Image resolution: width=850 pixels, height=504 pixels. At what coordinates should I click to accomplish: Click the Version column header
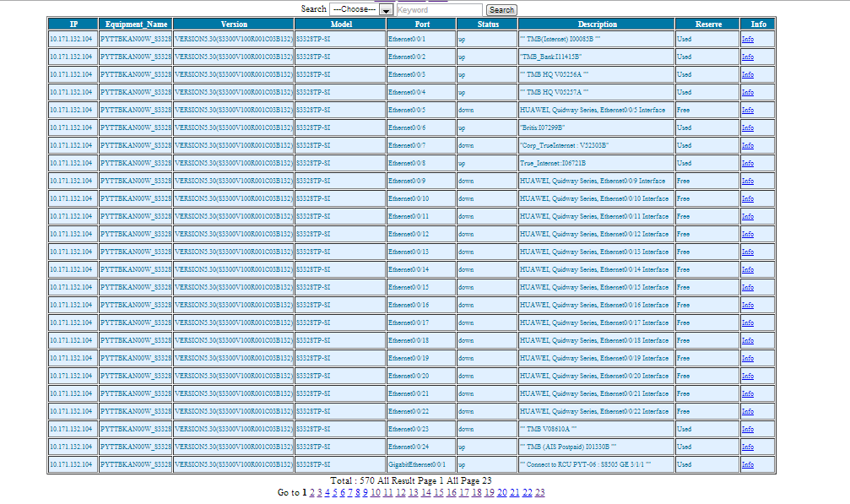pos(234,24)
